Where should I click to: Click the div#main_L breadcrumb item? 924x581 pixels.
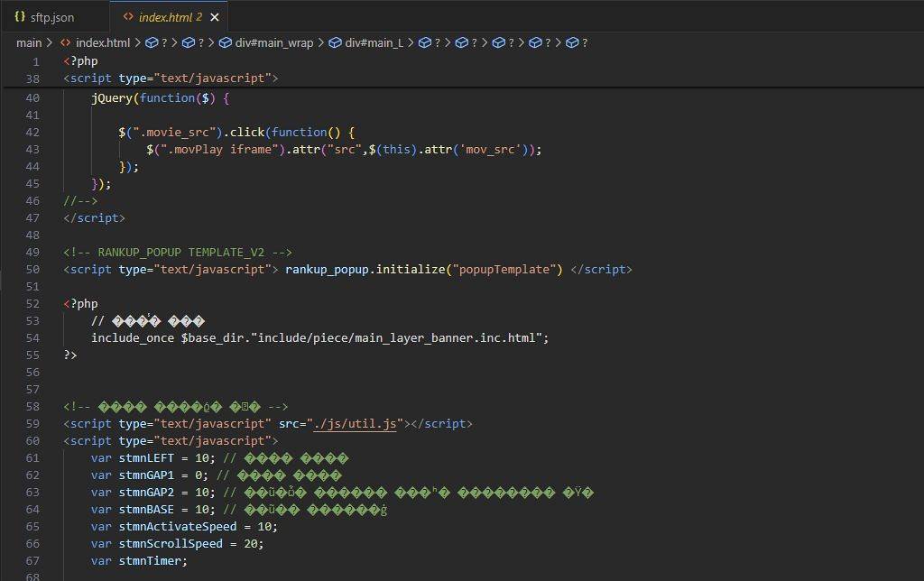tap(374, 42)
